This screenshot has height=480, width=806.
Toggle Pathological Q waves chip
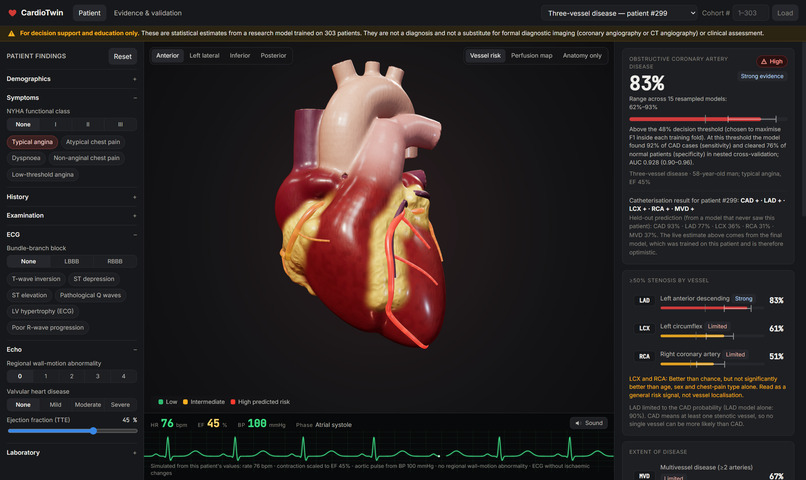90,296
